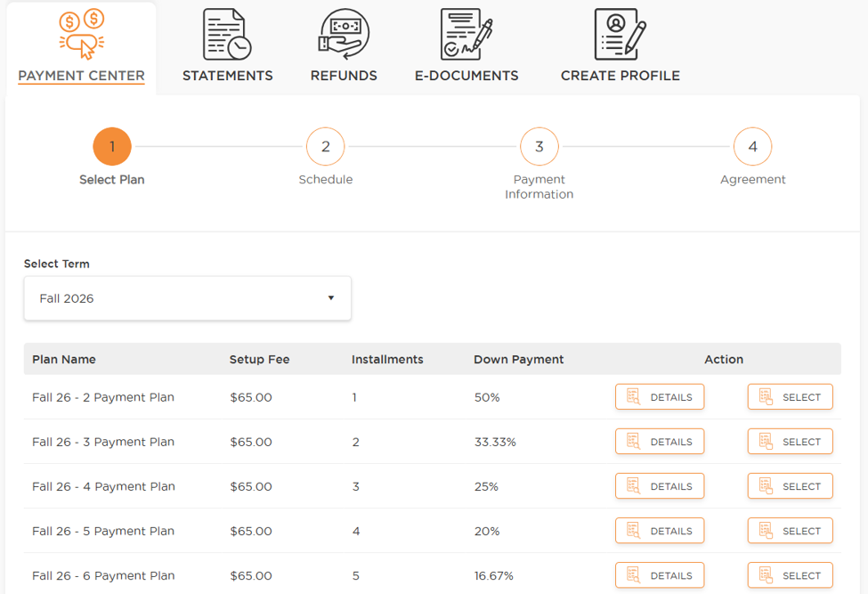
Task: Click step 4 Agreement circle
Action: (x=753, y=147)
